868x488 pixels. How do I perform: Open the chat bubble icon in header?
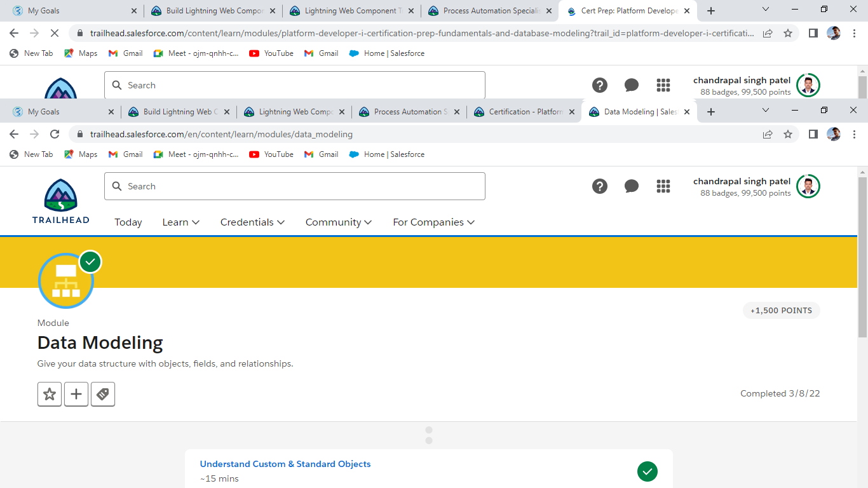pyautogui.click(x=632, y=186)
